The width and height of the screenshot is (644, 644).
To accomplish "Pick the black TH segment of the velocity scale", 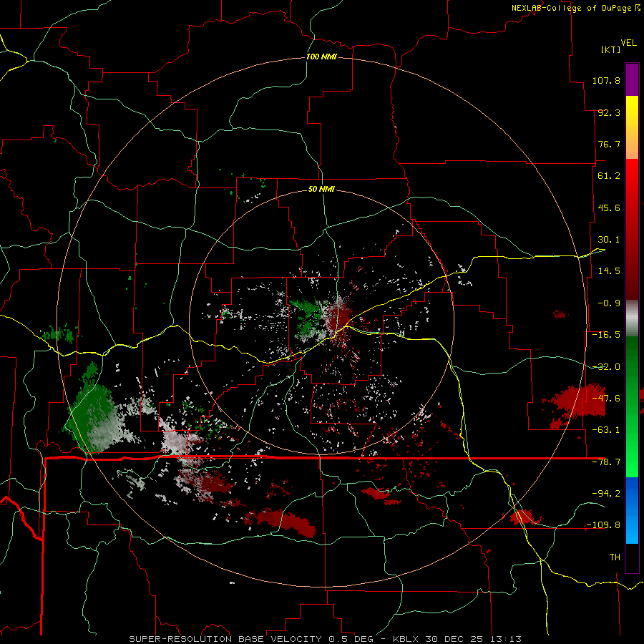I will [x=632, y=557].
